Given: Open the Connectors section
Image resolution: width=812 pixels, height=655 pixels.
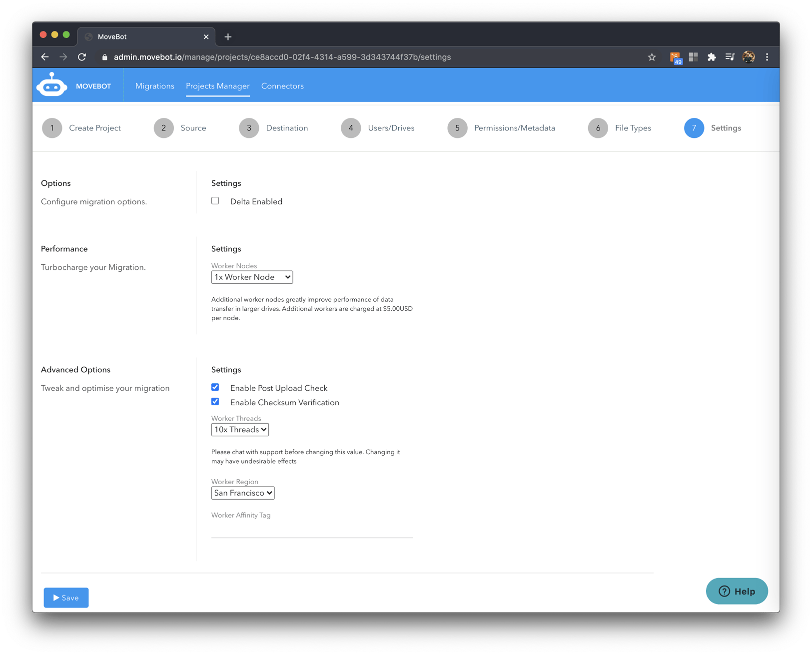Looking at the screenshot, I should coord(282,85).
